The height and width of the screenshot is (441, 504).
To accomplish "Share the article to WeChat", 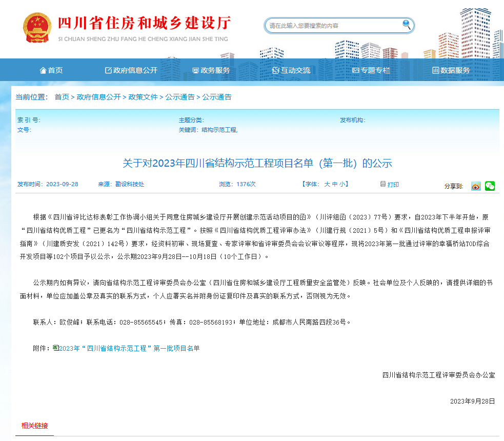I will tap(490, 186).
